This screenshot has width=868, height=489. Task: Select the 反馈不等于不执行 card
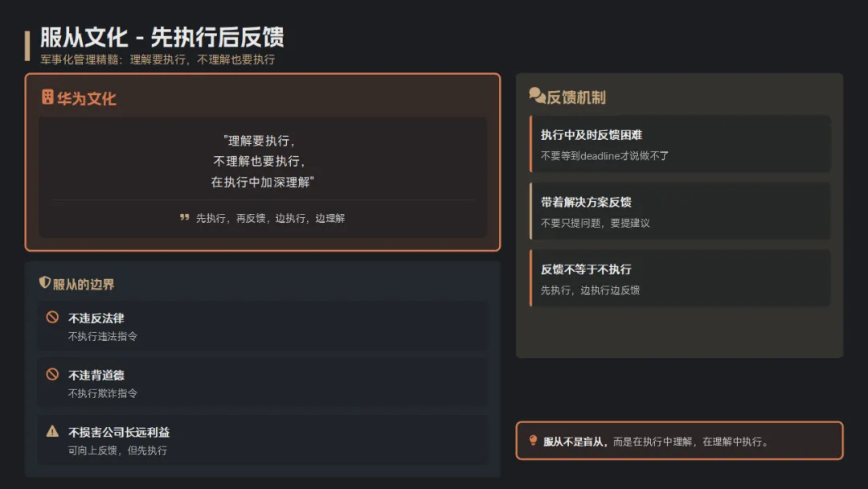point(680,278)
